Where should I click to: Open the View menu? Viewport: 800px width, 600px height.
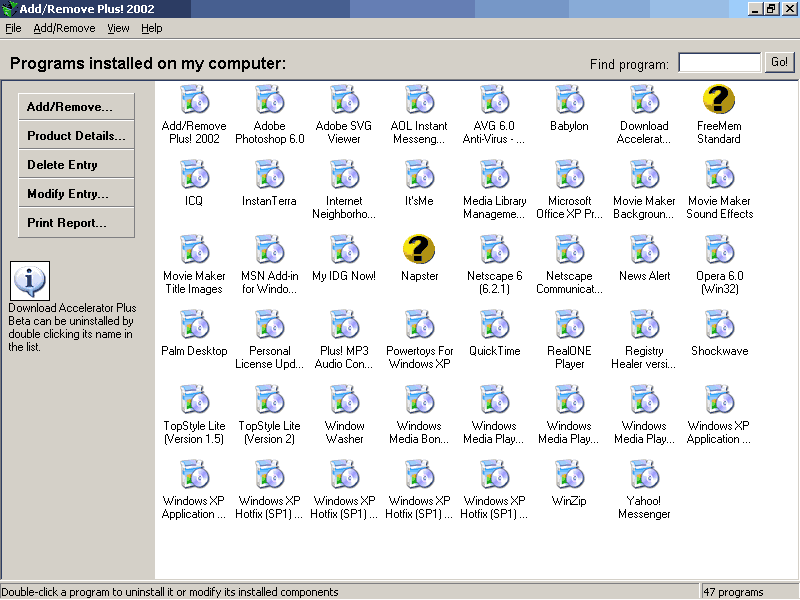(x=118, y=29)
